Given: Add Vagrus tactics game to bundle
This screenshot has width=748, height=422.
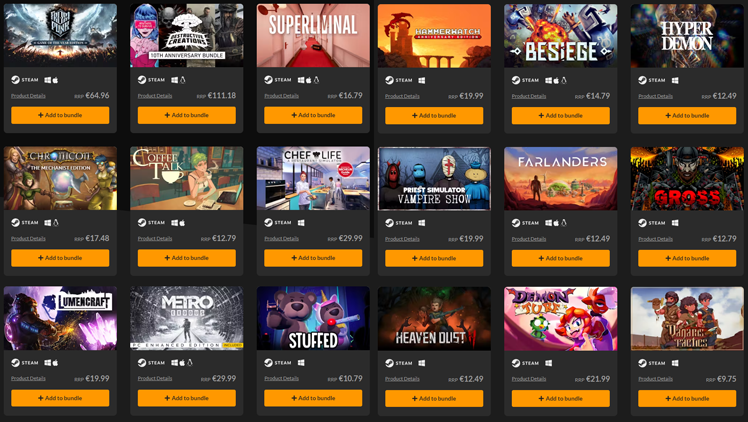Looking at the screenshot, I should [687, 399].
